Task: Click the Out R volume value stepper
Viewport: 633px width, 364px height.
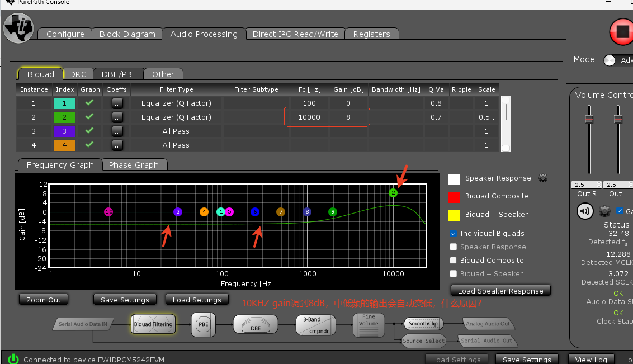Action: pos(599,185)
